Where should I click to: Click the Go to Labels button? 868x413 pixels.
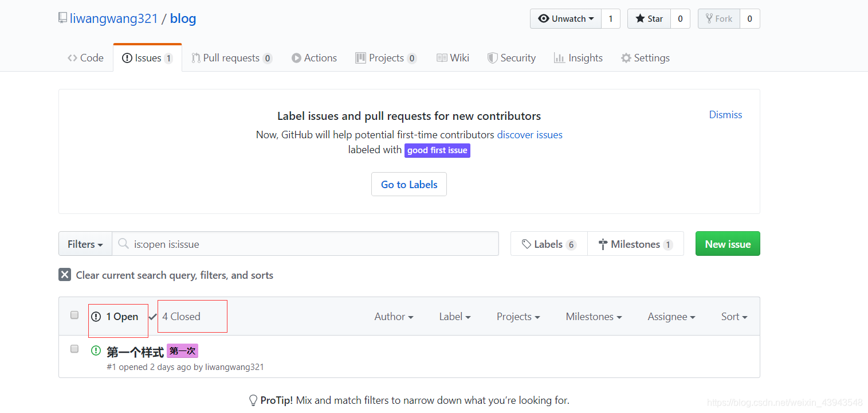pos(409,184)
